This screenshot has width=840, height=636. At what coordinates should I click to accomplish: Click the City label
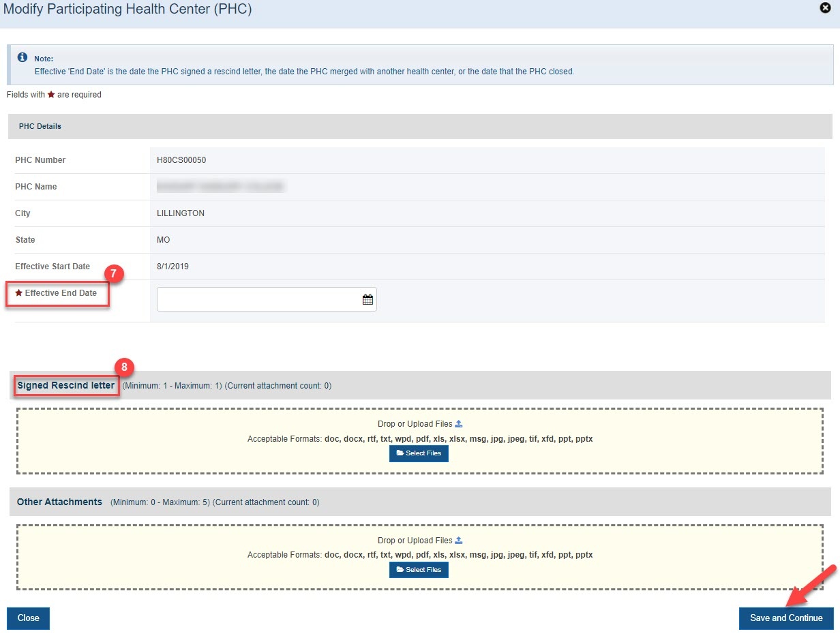coord(22,213)
